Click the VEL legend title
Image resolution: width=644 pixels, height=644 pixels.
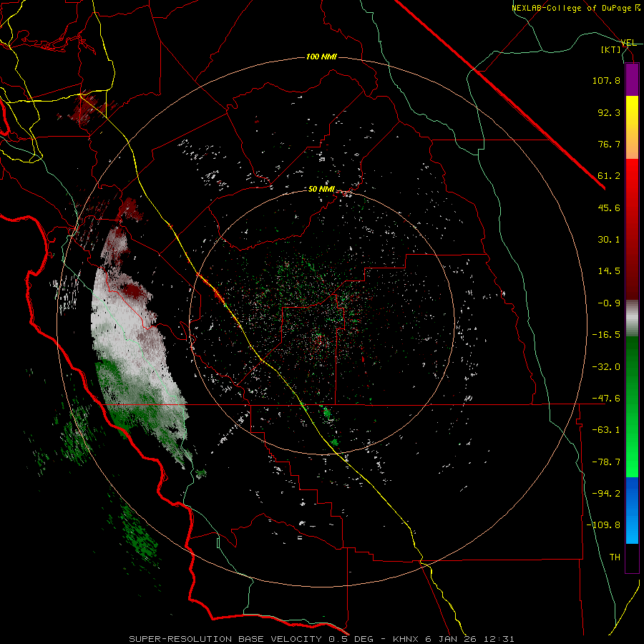[628, 43]
